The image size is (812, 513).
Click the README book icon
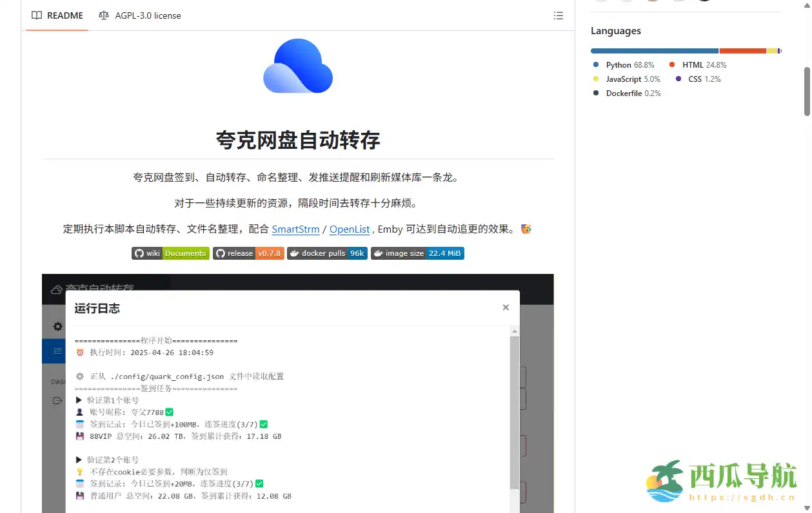pos(37,15)
